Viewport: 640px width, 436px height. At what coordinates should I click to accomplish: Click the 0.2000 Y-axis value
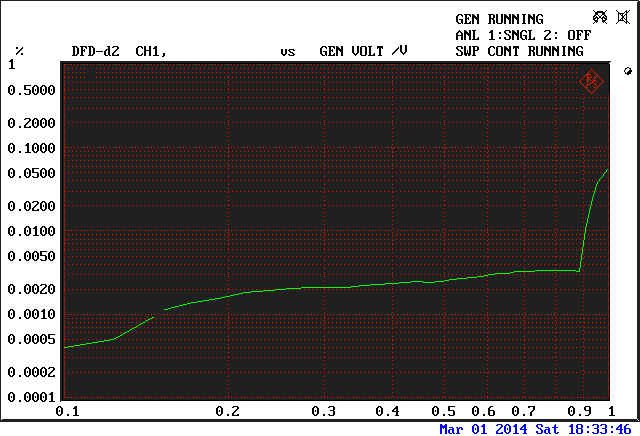click(31, 123)
